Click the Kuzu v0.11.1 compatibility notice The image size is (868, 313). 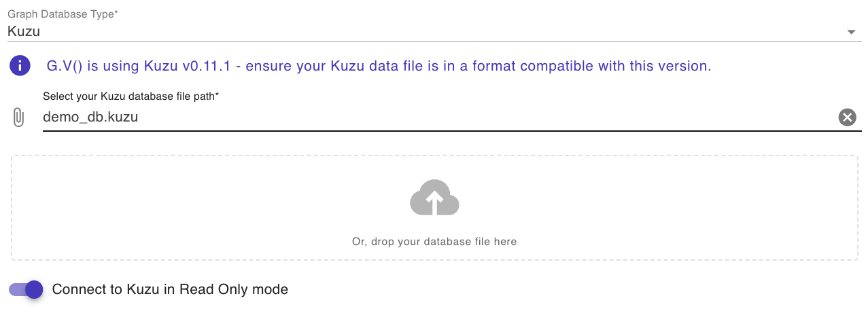pyautogui.click(x=379, y=66)
